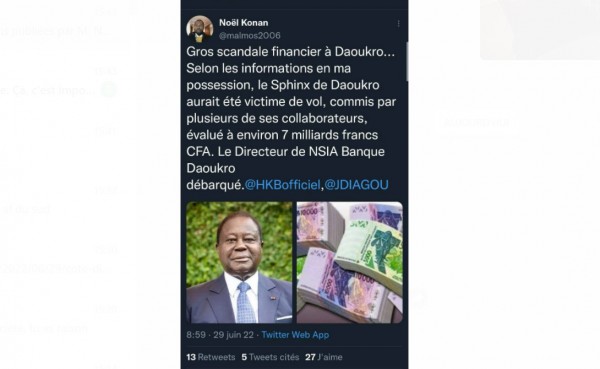
Task: Click the blurred AUJOURD'HUI date label
Action: click(476, 123)
